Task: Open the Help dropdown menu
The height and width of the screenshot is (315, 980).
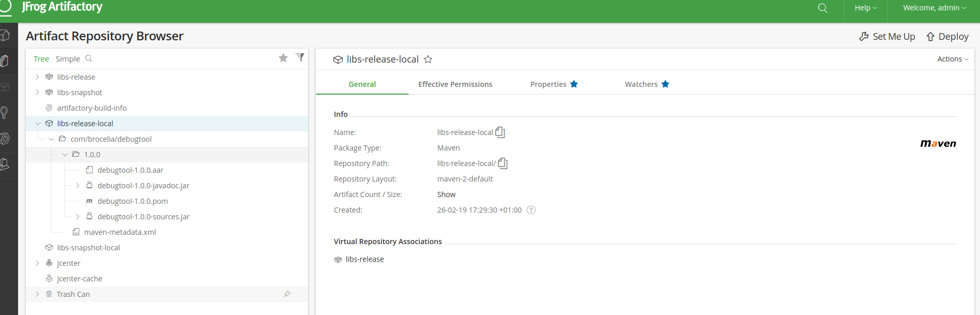Action: pyautogui.click(x=866, y=8)
